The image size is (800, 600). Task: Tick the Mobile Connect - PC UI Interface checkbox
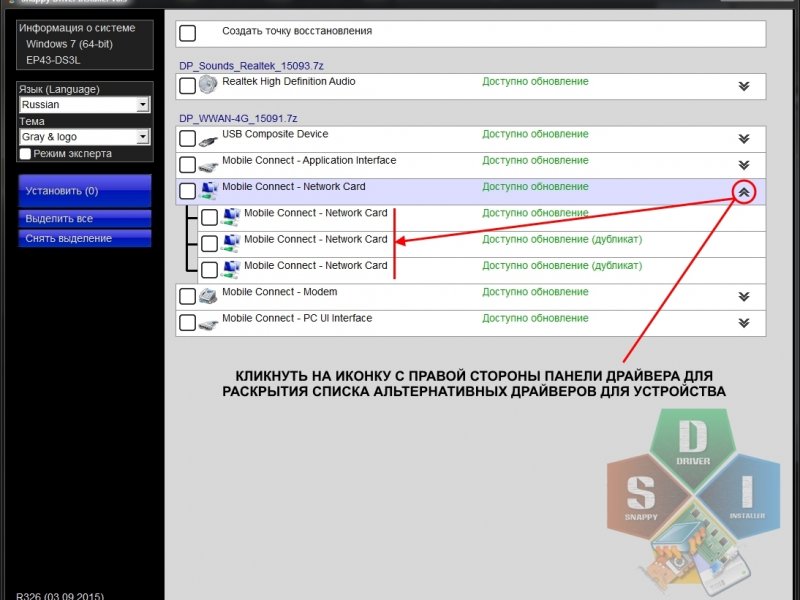click(x=188, y=322)
